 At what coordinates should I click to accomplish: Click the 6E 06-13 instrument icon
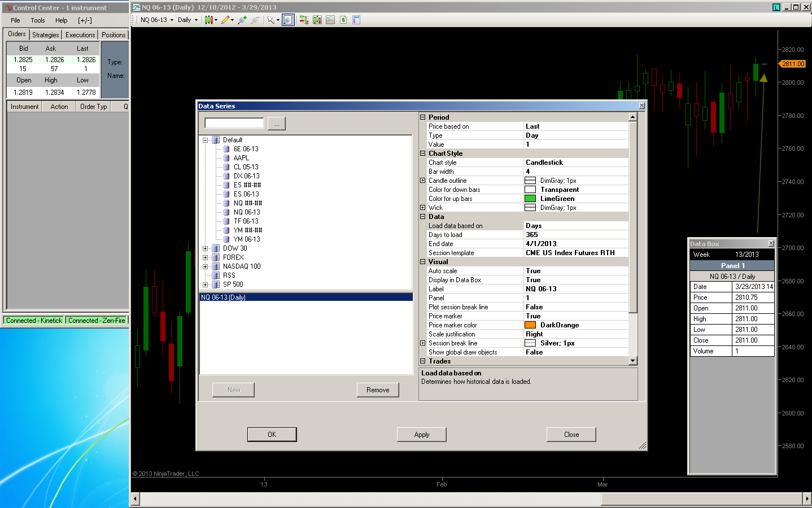226,149
